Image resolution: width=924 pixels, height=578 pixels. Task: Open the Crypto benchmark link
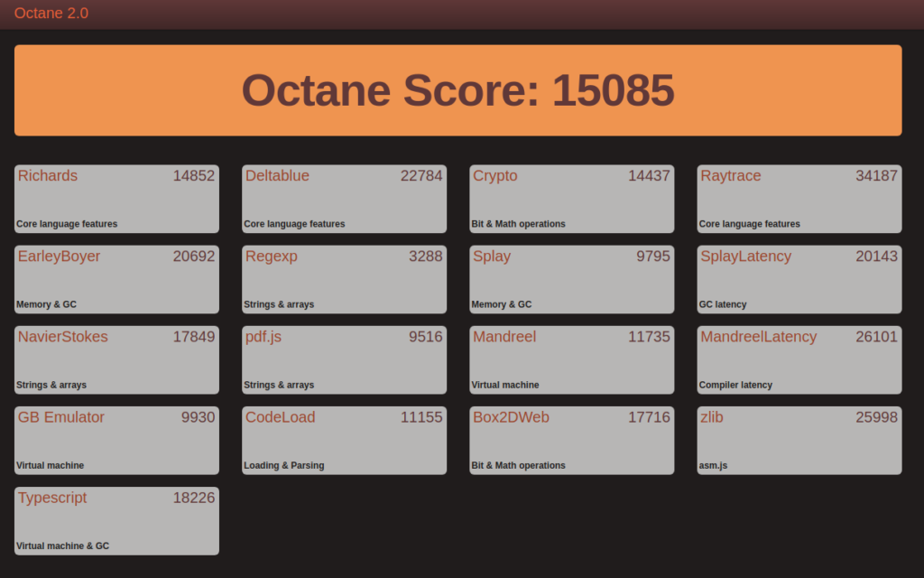[495, 176]
